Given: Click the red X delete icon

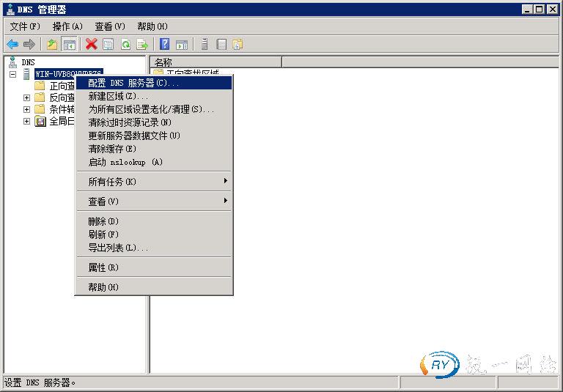Looking at the screenshot, I should 91,45.
